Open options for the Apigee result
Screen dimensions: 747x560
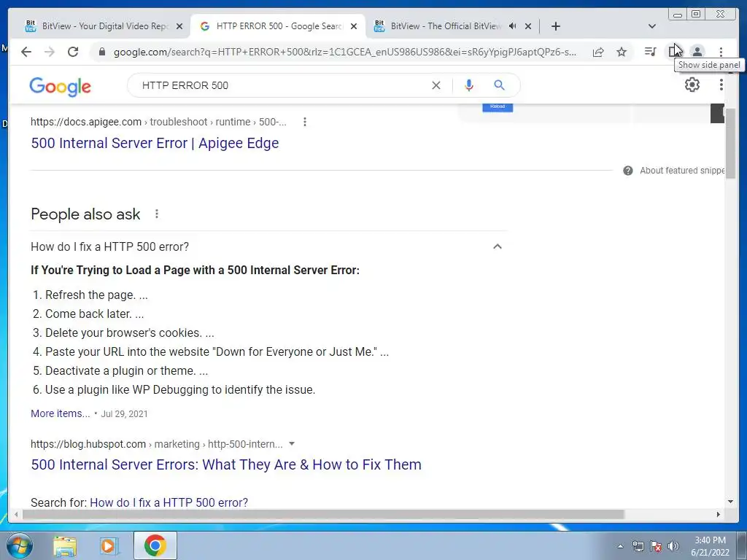coord(305,122)
